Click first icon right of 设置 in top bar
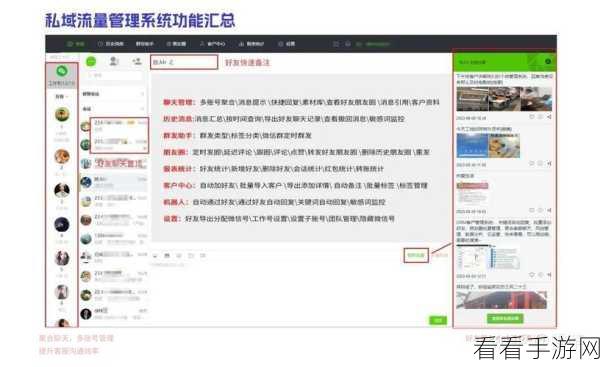The width and height of the screenshot is (600, 367). pyautogui.click(x=336, y=44)
